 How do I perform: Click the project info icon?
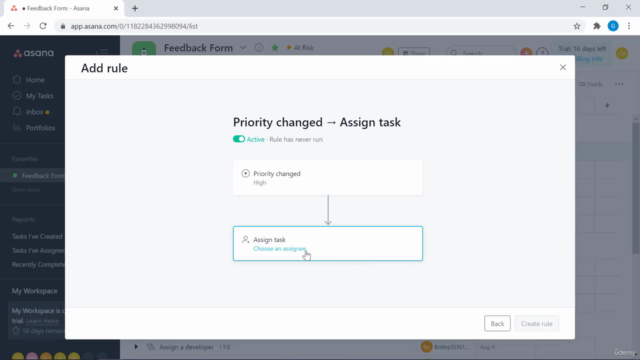[x=259, y=47]
